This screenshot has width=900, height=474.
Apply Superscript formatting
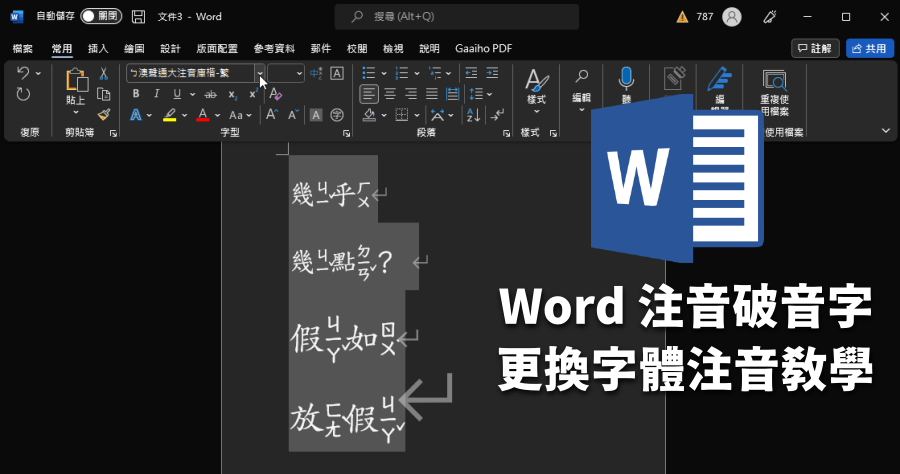pyautogui.click(x=253, y=94)
